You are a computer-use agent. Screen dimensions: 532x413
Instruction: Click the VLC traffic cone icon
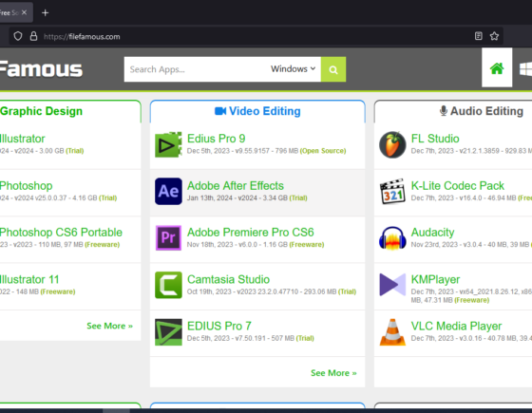click(392, 332)
